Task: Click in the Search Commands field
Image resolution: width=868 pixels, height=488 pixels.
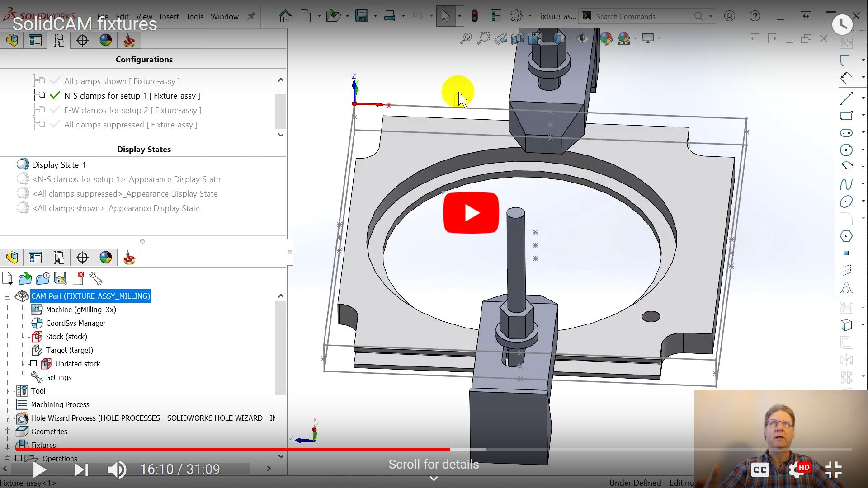Action: tap(642, 16)
